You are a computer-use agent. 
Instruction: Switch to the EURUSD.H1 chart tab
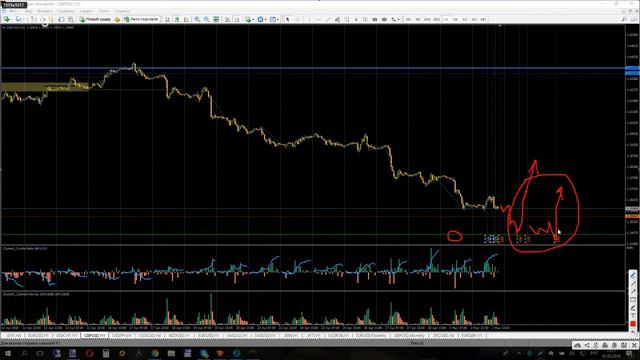[38, 336]
